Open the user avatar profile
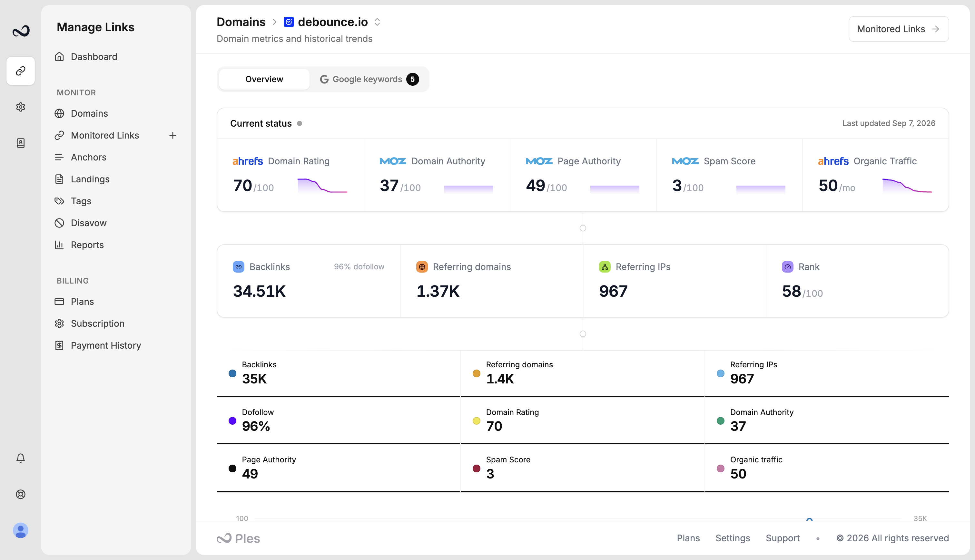This screenshot has width=975, height=560. [21, 530]
